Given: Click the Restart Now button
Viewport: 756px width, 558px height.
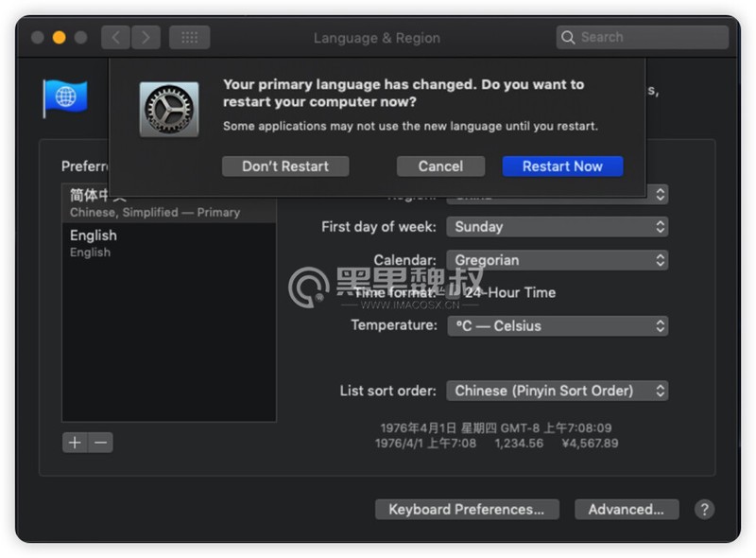Looking at the screenshot, I should click(x=562, y=166).
